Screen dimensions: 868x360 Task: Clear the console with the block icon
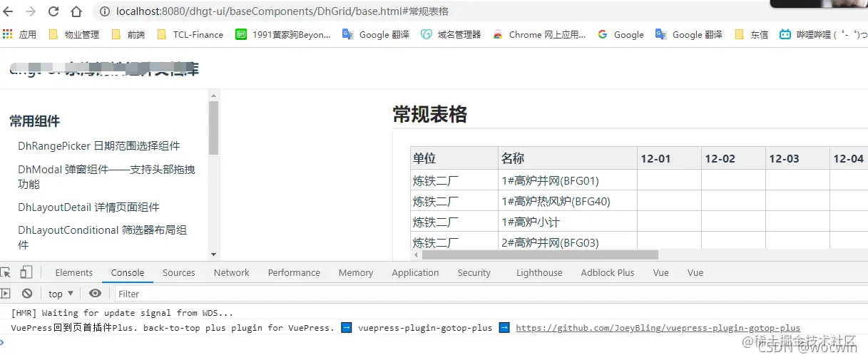pos(27,293)
